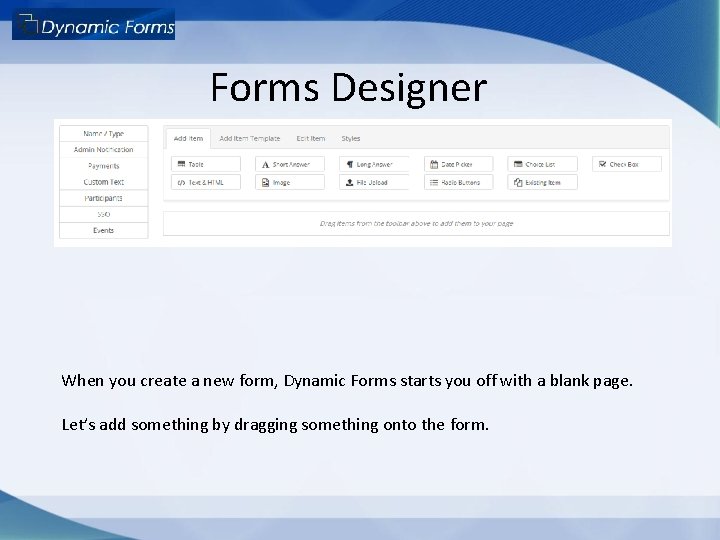Open Events in the sidebar
Image resolution: width=720 pixels, height=540 pixels.
(x=104, y=231)
